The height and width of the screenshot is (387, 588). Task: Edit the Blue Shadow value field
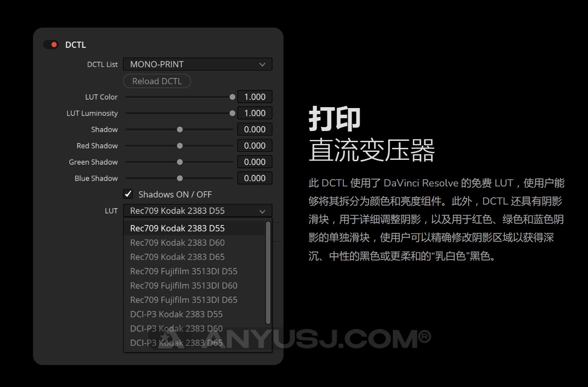255,178
